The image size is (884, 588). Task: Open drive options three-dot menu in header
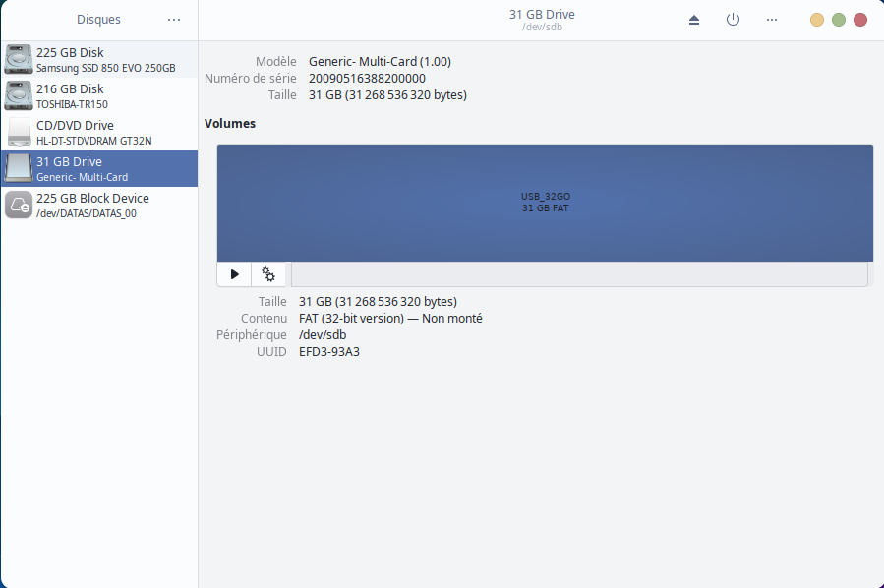coord(772,20)
